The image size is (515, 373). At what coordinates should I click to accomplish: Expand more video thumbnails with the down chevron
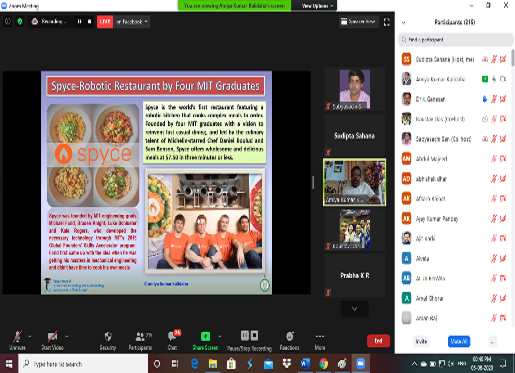tap(354, 309)
